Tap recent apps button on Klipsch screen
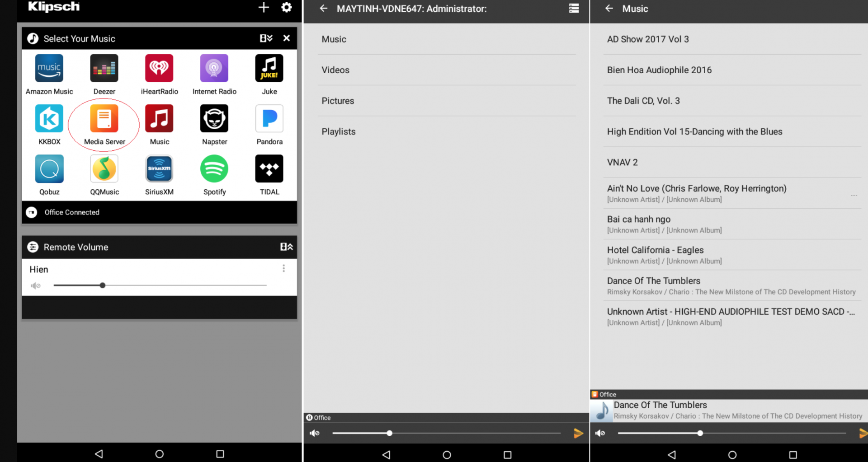868x462 pixels. [x=220, y=453]
